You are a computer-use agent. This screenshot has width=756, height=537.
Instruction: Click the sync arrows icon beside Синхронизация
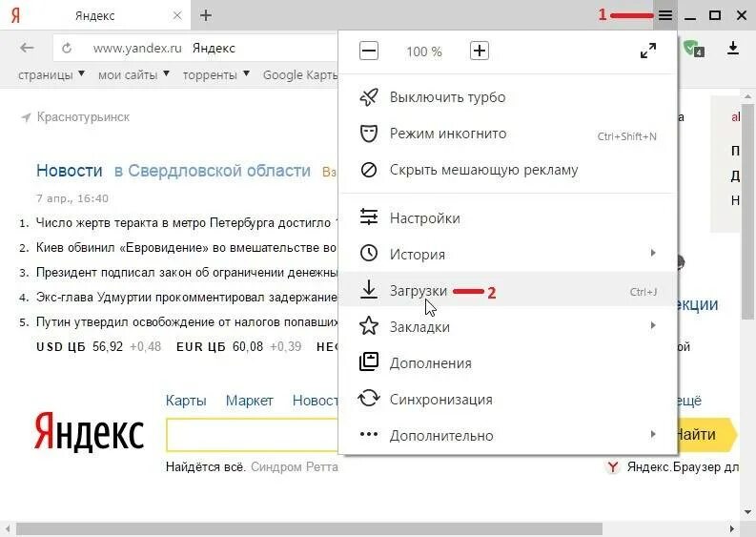[x=369, y=399]
